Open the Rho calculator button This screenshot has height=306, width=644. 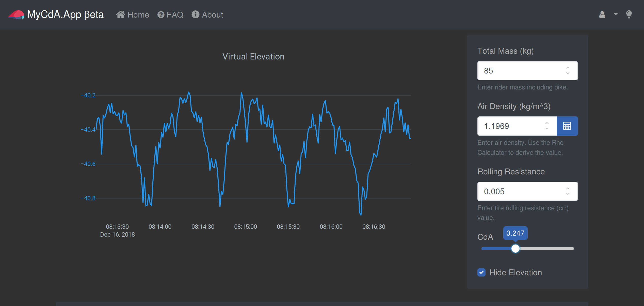click(x=567, y=126)
